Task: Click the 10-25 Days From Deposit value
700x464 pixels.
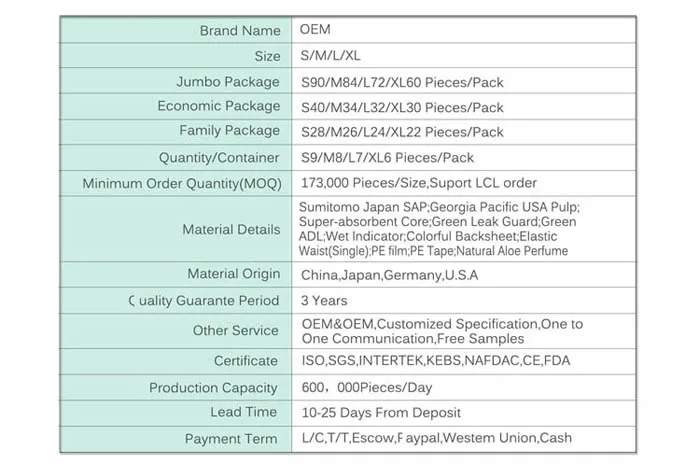Action: [x=381, y=412]
